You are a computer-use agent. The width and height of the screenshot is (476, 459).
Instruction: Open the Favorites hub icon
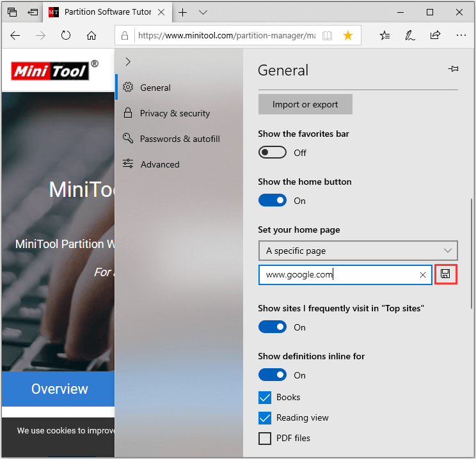tap(385, 36)
